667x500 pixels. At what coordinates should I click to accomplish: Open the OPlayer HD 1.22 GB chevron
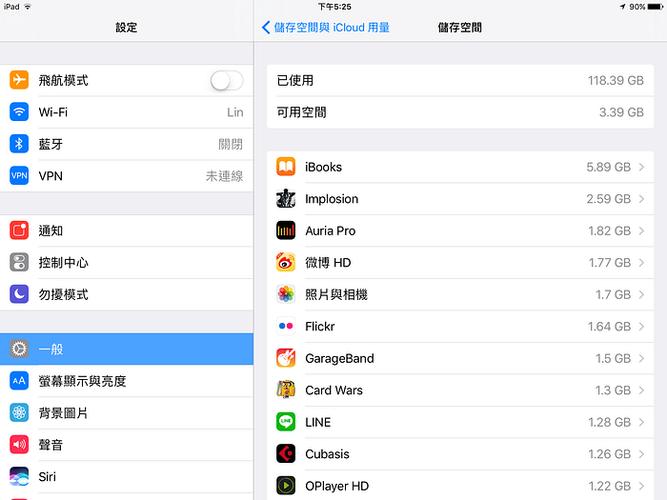coord(641,486)
